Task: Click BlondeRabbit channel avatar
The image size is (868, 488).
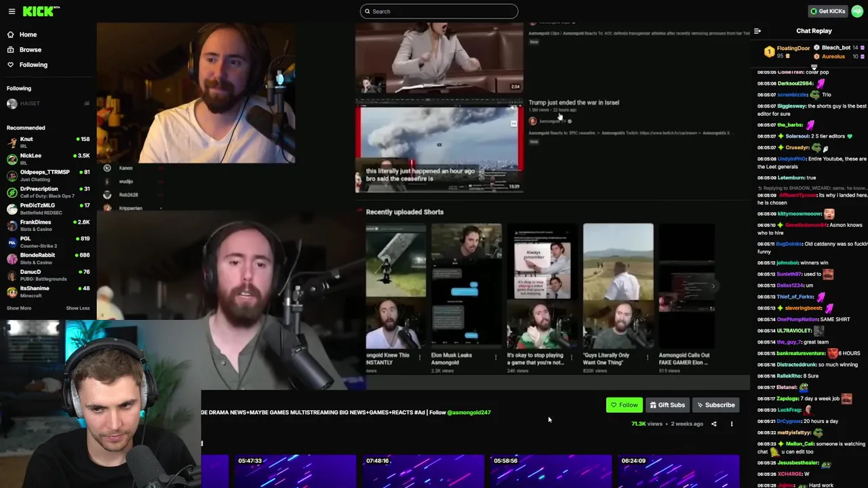Action: pyautogui.click(x=12, y=258)
